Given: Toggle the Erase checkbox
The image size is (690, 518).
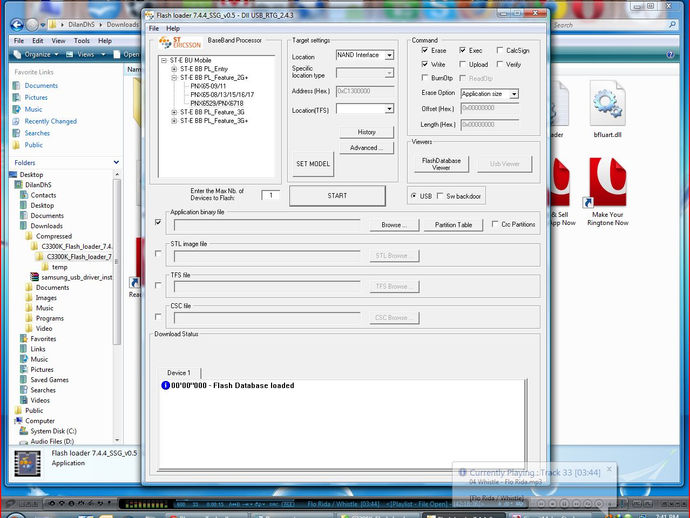Looking at the screenshot, I should [x=425, y=50].
